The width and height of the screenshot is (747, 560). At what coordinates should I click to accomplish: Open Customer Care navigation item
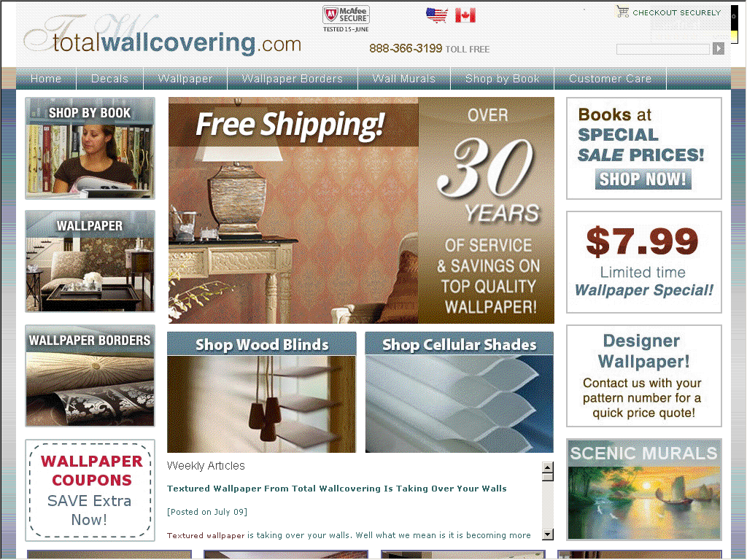pos(610,79)
